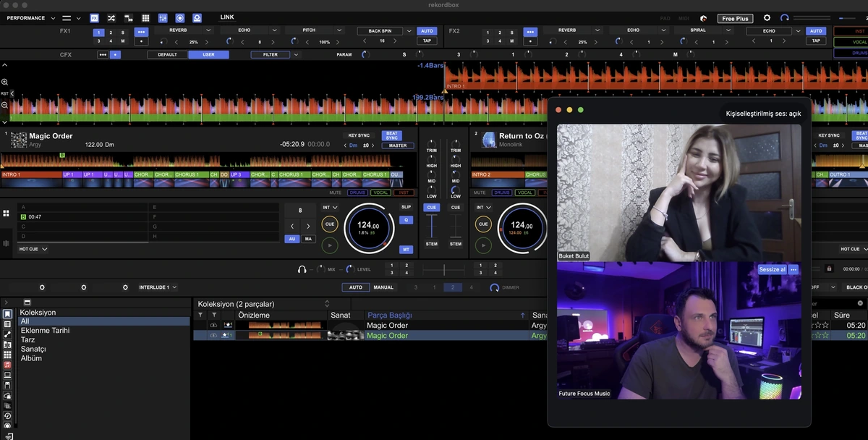The height and width of the screenshot is (440, 868).
Task: Toggle master tempo MT on deck 1
Action: (406, 250)
